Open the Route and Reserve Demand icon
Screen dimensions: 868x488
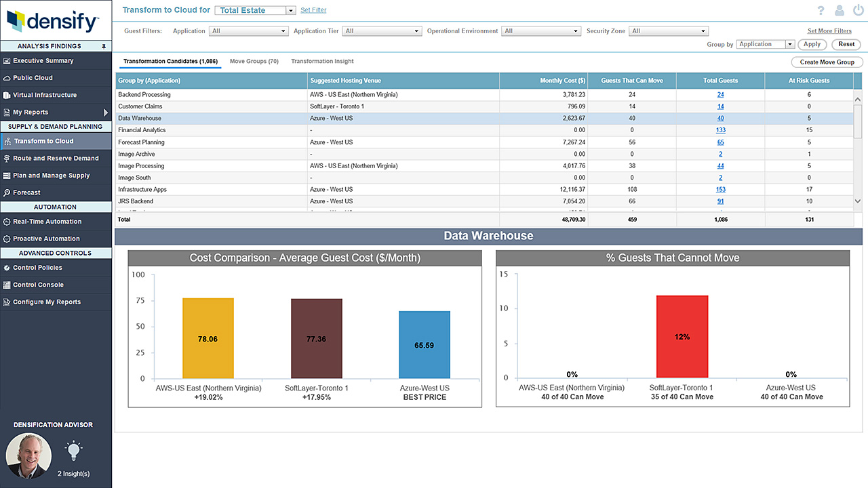point(7,159)
